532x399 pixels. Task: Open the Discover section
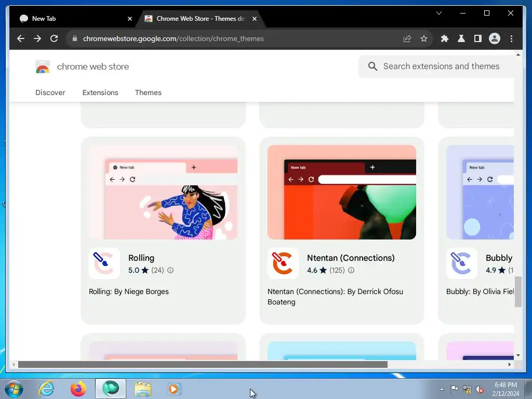50,92
